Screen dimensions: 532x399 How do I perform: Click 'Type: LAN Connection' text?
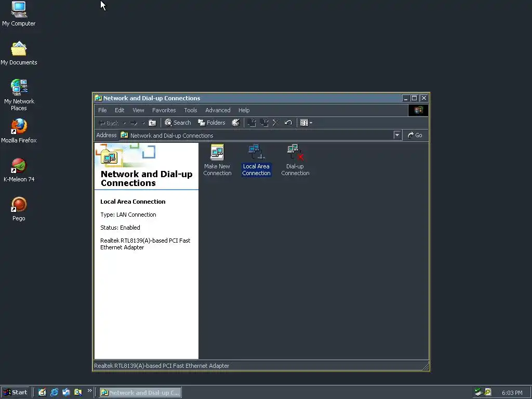tap(128, 215)
